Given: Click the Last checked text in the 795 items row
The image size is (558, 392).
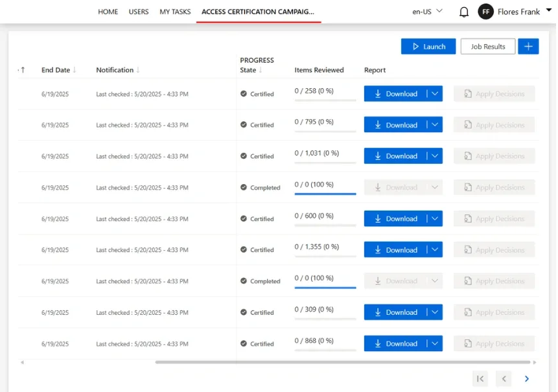Looking at the screenshot, I should click(x=143, y=125).
